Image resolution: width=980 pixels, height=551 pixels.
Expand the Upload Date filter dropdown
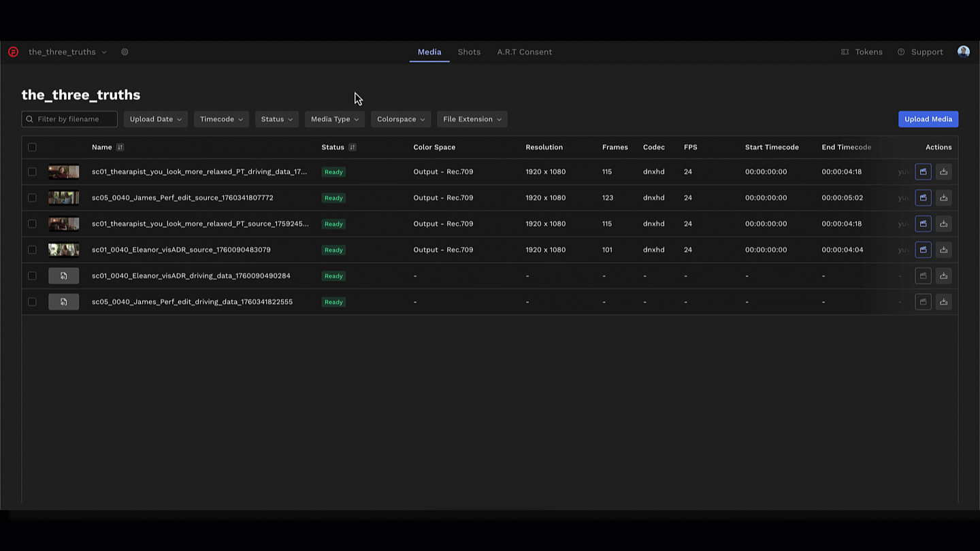point(155,119)
